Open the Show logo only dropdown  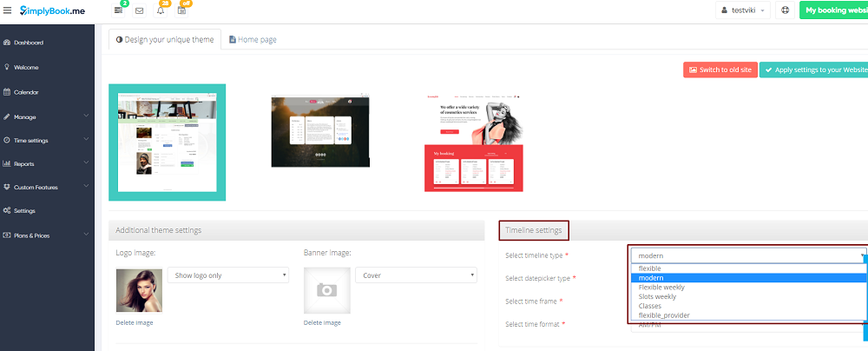(227, 275)
